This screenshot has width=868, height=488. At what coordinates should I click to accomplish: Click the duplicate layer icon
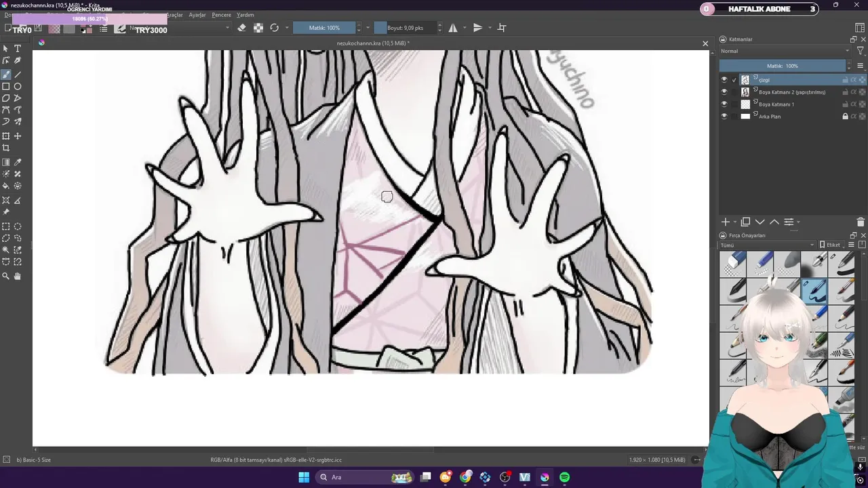tap(745, 222)
